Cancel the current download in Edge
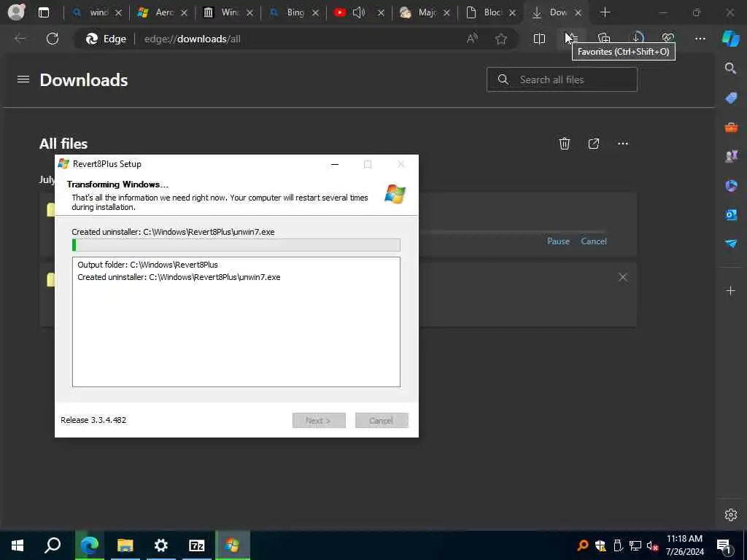The image size is (747, 560). click(594, 241)
